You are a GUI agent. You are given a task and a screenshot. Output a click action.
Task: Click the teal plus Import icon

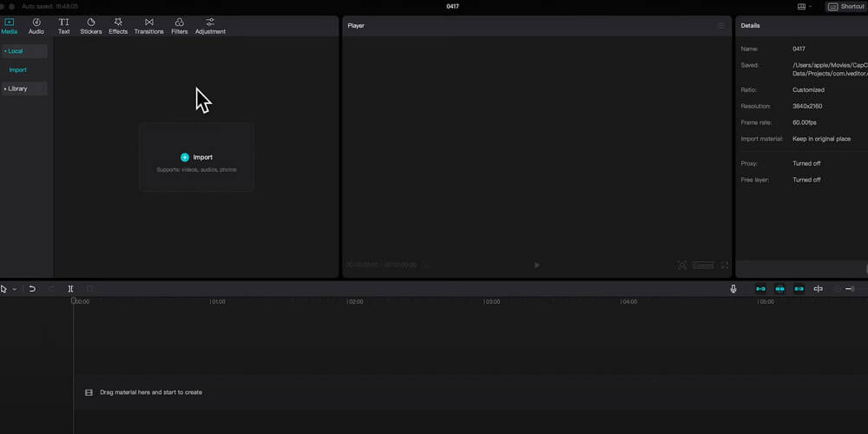[x=185, y=157]
